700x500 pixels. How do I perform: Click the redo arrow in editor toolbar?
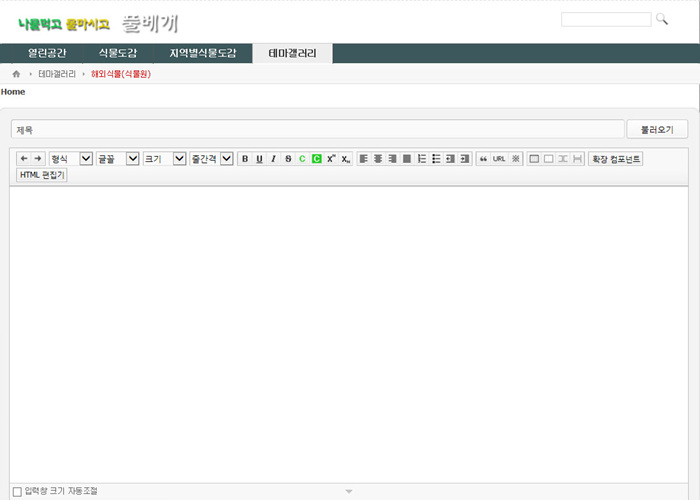click(38, 159)
